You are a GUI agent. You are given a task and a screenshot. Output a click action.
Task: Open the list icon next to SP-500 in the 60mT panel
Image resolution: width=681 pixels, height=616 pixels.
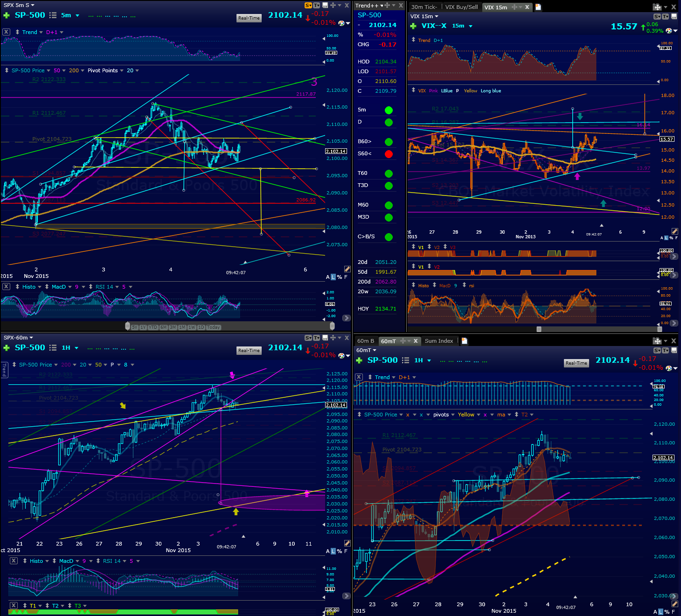(405, 360)
